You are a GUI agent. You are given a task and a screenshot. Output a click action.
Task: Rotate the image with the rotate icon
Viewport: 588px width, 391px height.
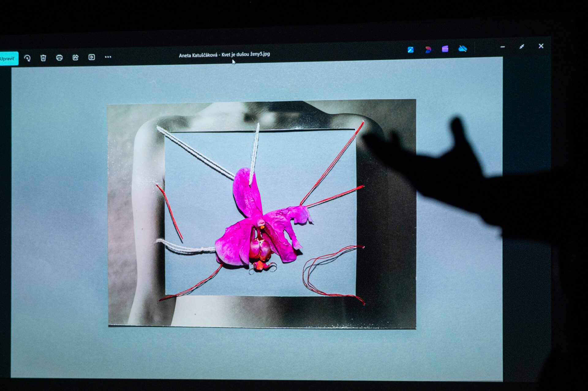(27, 58)
